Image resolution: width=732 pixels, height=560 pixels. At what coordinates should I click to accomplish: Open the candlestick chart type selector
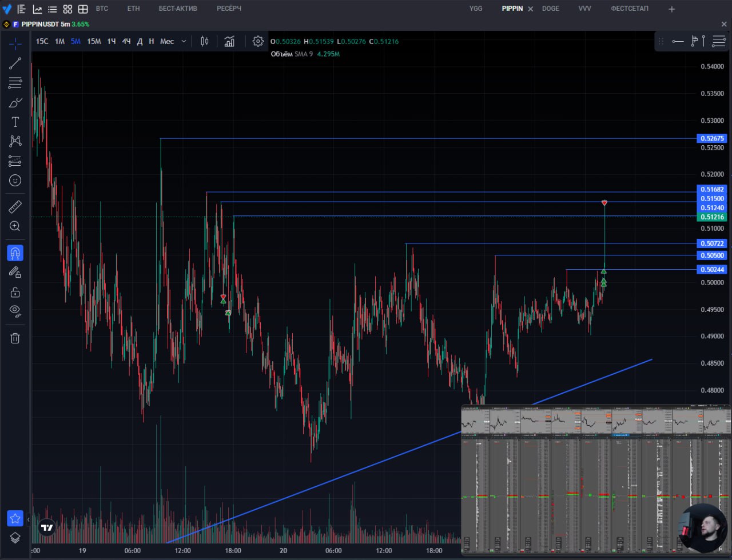(x=205, y=41)
